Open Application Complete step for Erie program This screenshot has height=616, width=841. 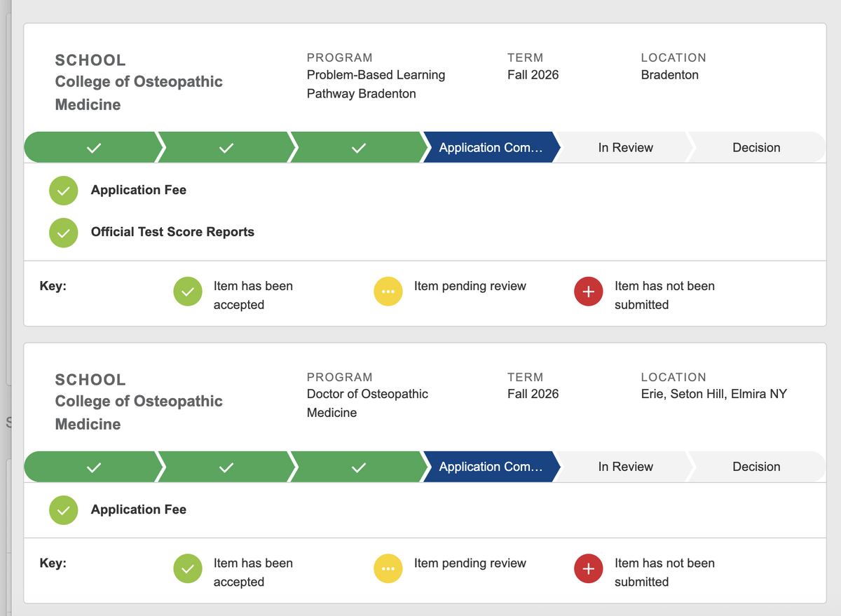click(x=491, y=467)
